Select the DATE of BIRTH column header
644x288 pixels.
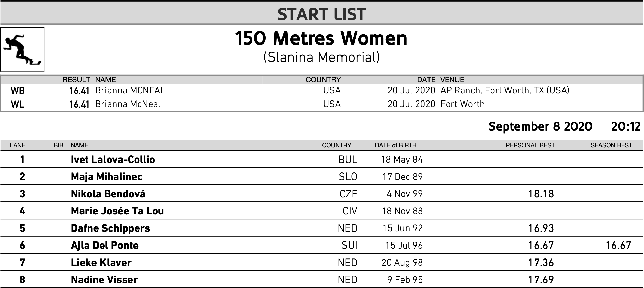(396, 145)
